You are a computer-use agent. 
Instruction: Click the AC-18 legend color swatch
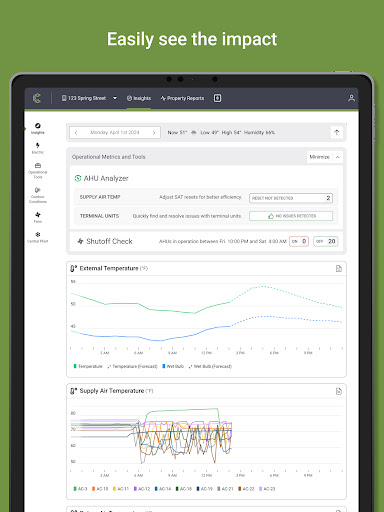click(177, 489)
